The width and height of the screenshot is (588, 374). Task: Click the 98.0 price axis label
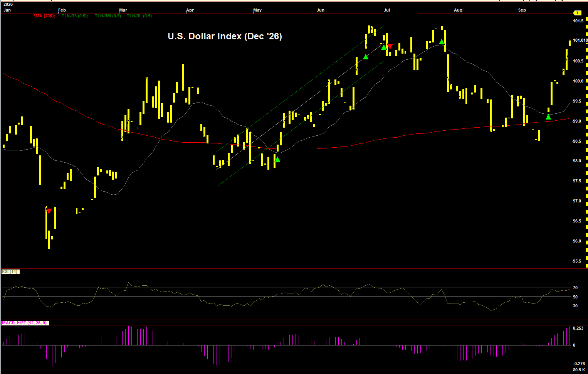tap(577, 161)
